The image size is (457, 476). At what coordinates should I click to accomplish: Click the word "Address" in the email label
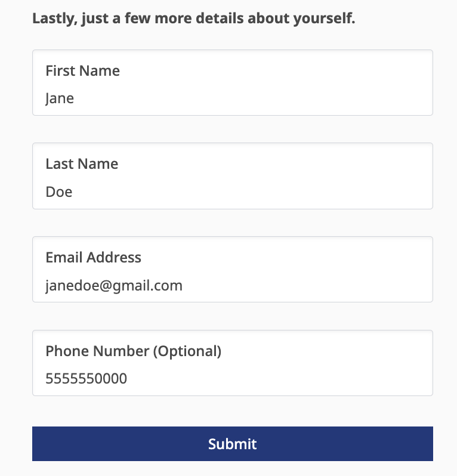[114, 258]
